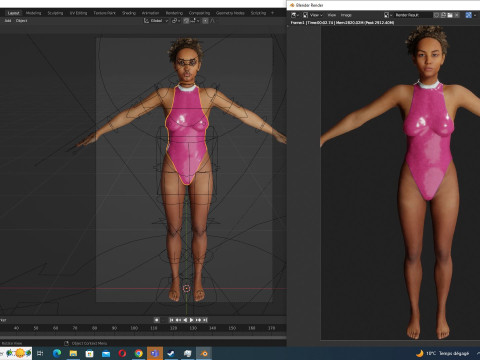Toggle fake user shield icon for Render Result
Image resolution: width=480 pixels, height=360 pixels.
point(436,15)
